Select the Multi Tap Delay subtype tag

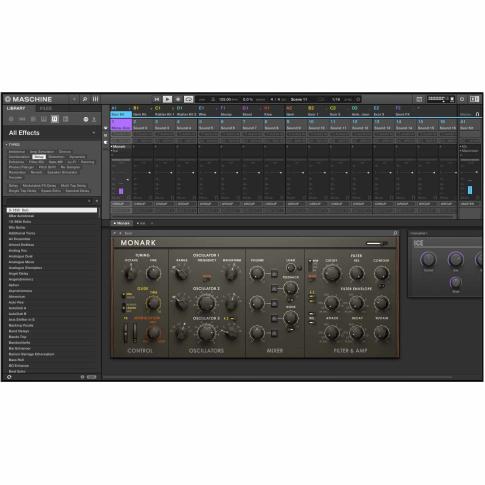tap(73, 186)
